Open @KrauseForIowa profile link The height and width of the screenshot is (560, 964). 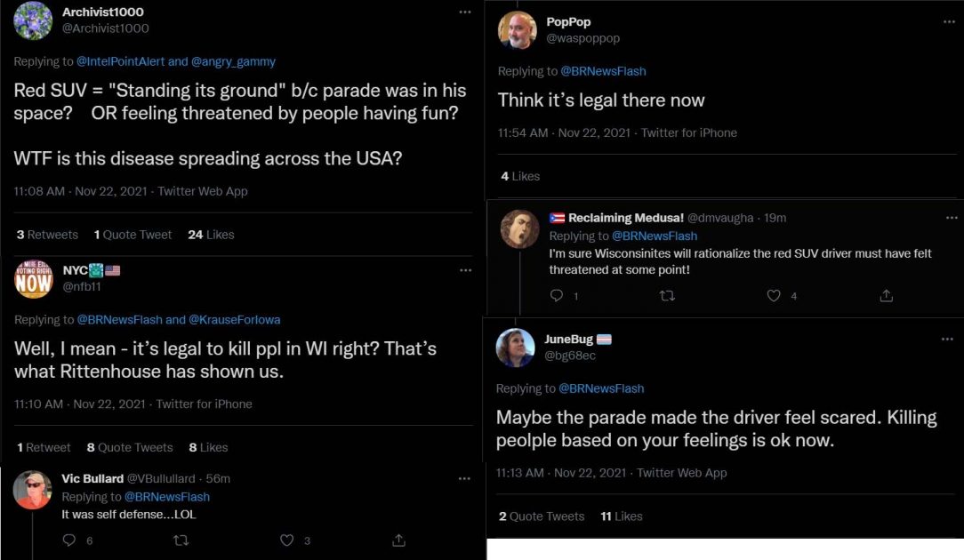(235, 319)
